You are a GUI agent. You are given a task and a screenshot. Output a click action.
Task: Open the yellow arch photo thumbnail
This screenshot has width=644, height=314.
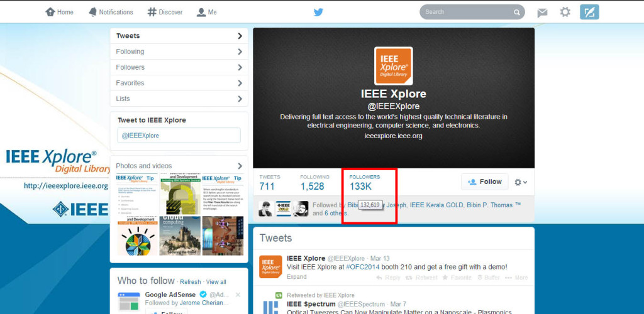click(x=180, y=193)
